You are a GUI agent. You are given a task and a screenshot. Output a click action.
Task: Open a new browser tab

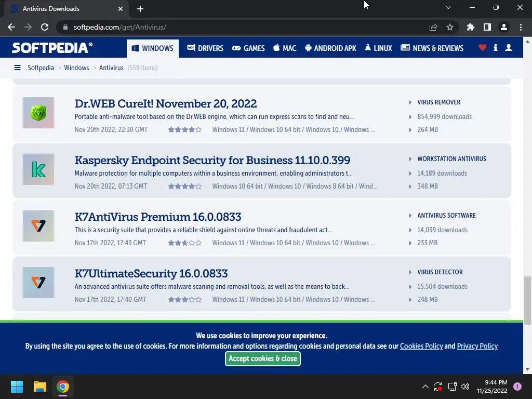tap(140, 9)
